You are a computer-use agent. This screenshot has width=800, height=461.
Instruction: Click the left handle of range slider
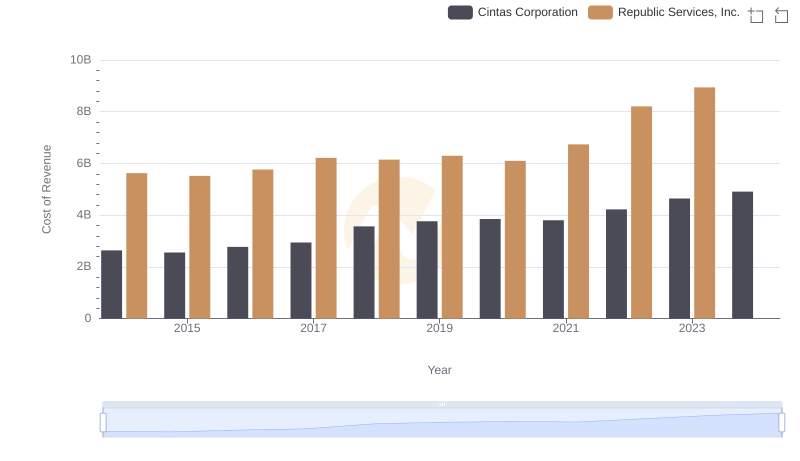[103, 423]
